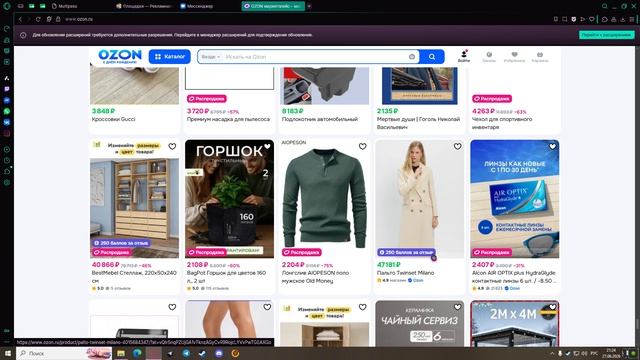The width and height of the screenshot is (640, 360).
Task: Favorite the BestMebel Стеллаж with its heart
Action: tap(172, 146)
